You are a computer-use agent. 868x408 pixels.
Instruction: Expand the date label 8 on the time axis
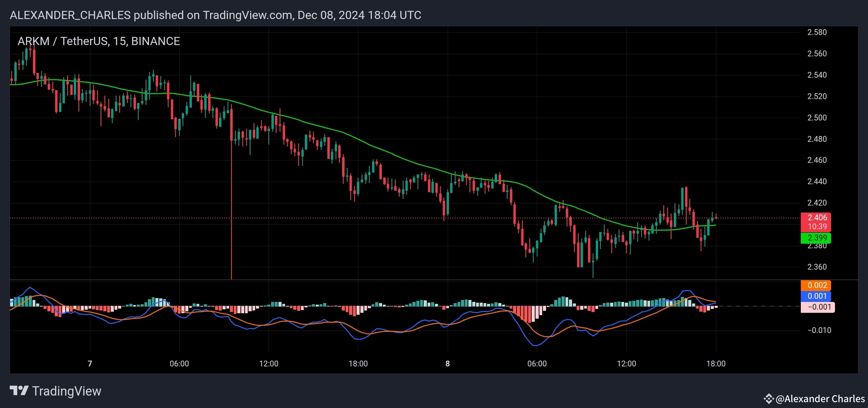447,364
